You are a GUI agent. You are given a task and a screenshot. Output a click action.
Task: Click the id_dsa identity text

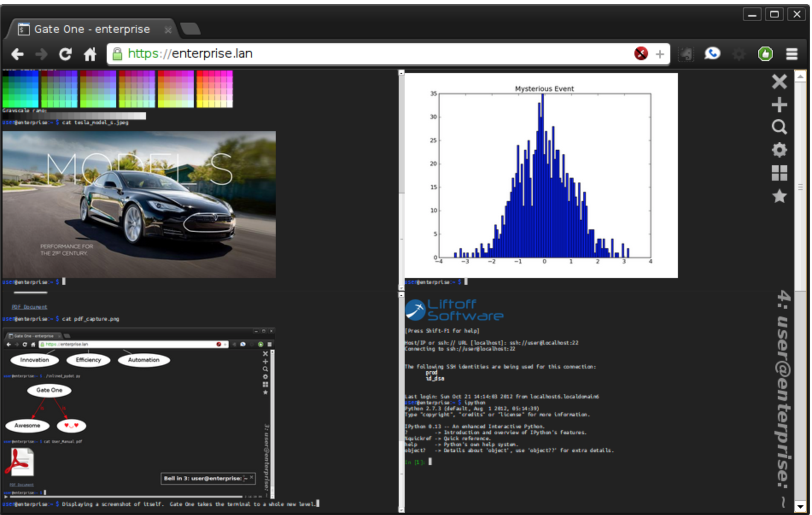tap(435, 378)
